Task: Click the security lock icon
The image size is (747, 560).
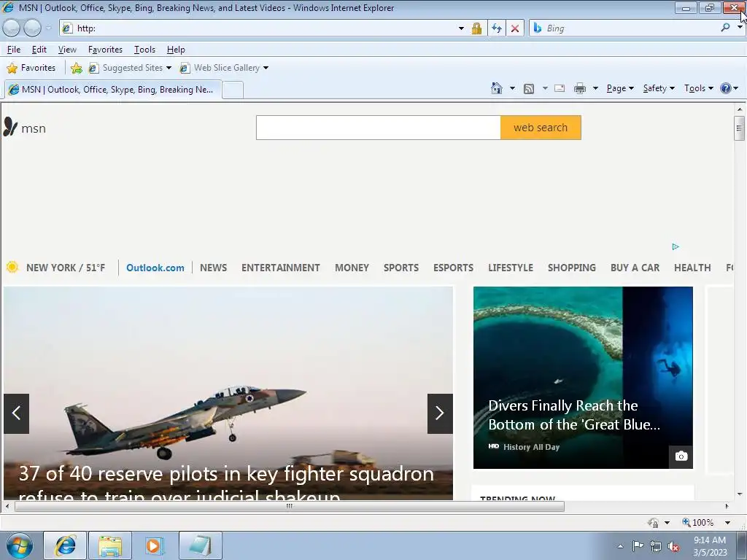Action: (476, 28)
